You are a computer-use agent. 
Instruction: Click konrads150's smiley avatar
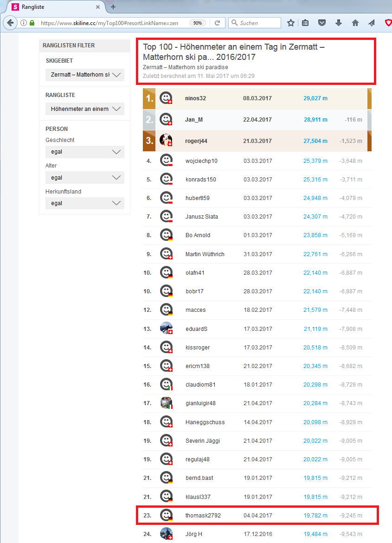point(166,180)
